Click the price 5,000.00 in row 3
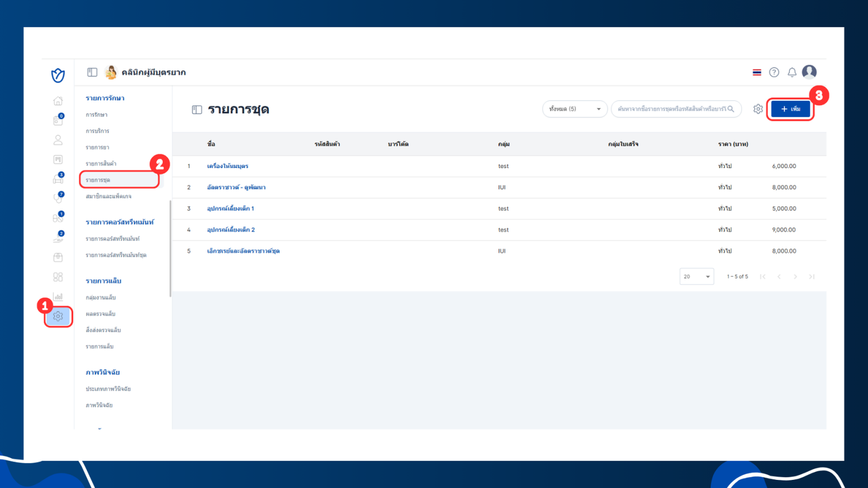868x488 pixels. tap(784, 209)
